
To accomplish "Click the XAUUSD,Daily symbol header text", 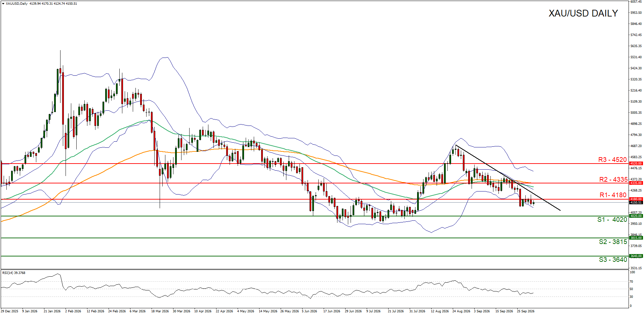I will click(16, 4).
